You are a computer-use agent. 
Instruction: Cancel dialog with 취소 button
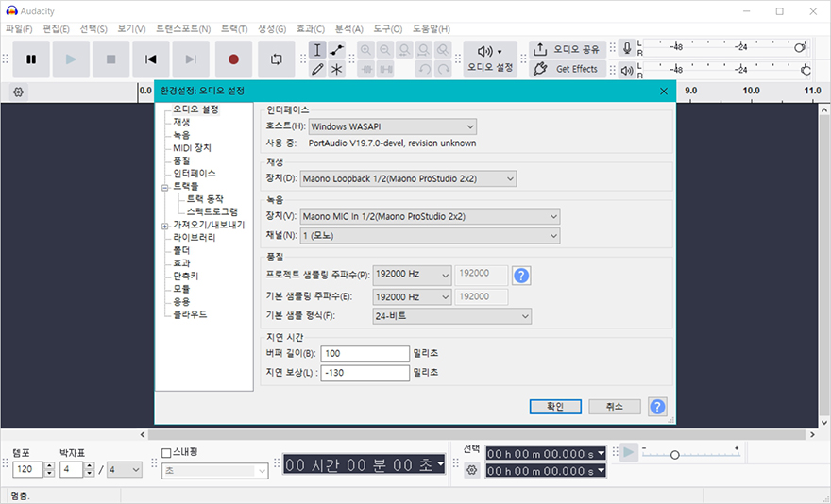614,407
